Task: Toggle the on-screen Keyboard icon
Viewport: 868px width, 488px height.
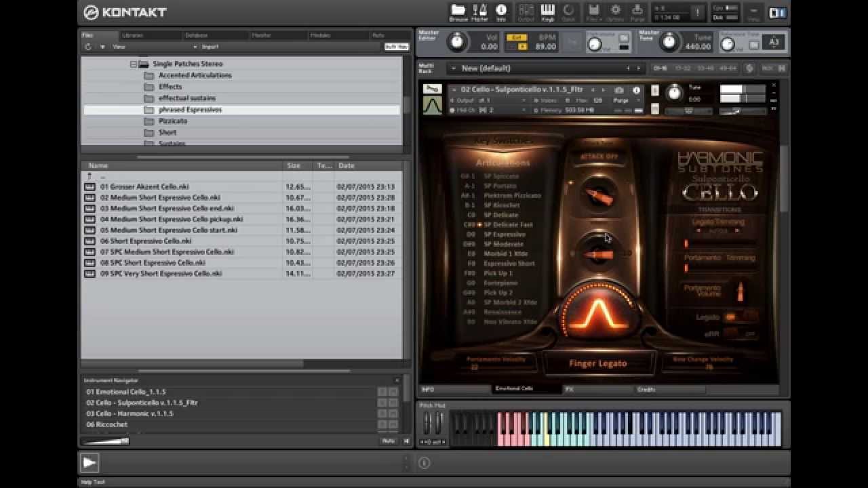Action: pyautogui.click(x=547, y=12)
